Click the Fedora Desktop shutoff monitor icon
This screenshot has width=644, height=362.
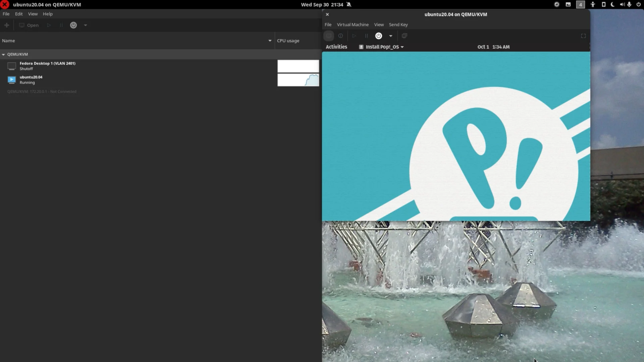[x=12, y=66]
